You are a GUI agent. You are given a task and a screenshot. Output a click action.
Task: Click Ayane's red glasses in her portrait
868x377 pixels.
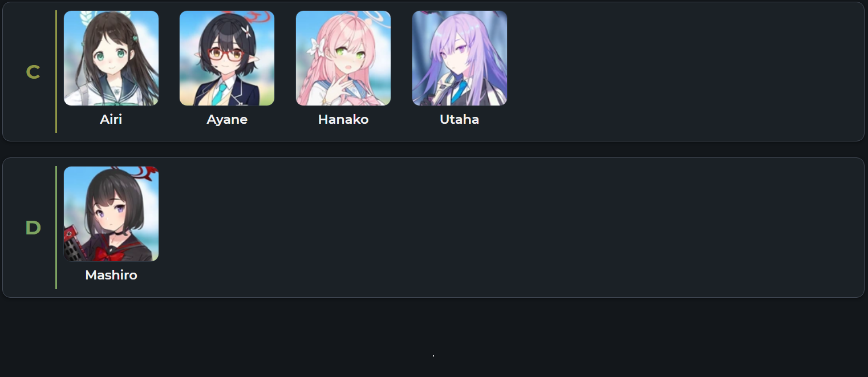[226, 55]
